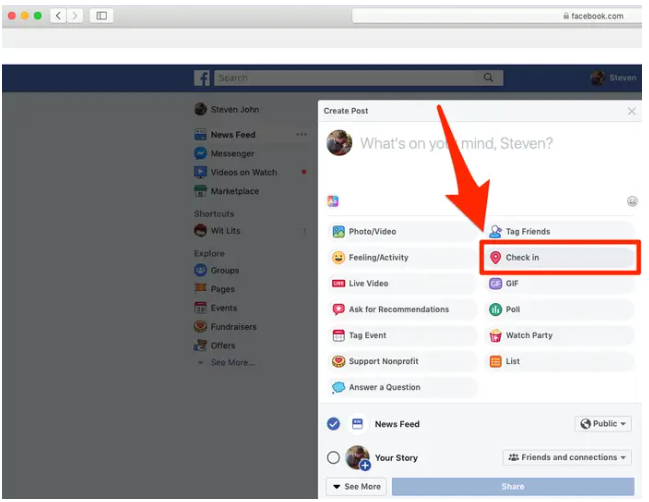Go to News Feed in sidebar
The image size is (649, 502).
(225, 135)
